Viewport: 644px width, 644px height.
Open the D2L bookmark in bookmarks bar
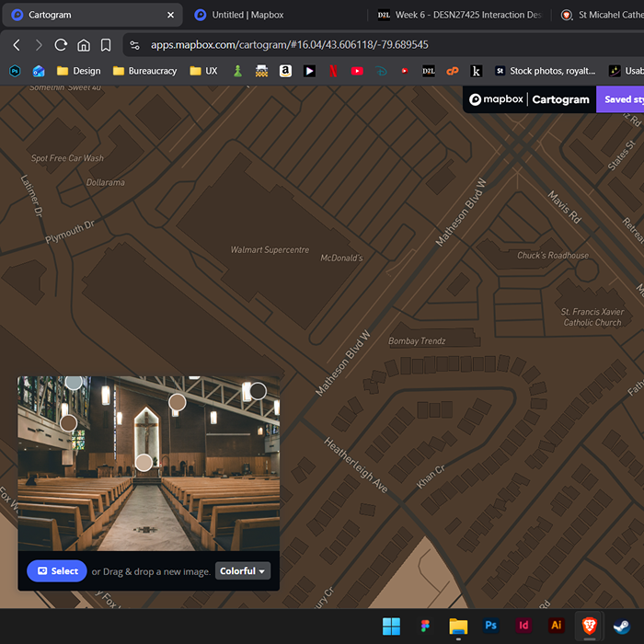click(429, 71)
